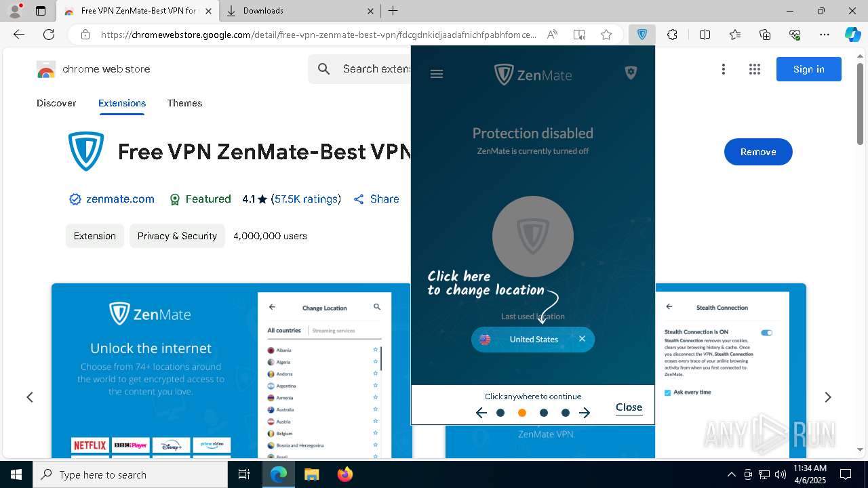Open File Explorer from taskbar
This screenshot has width=868, height=488.
[x=311, y=474]
